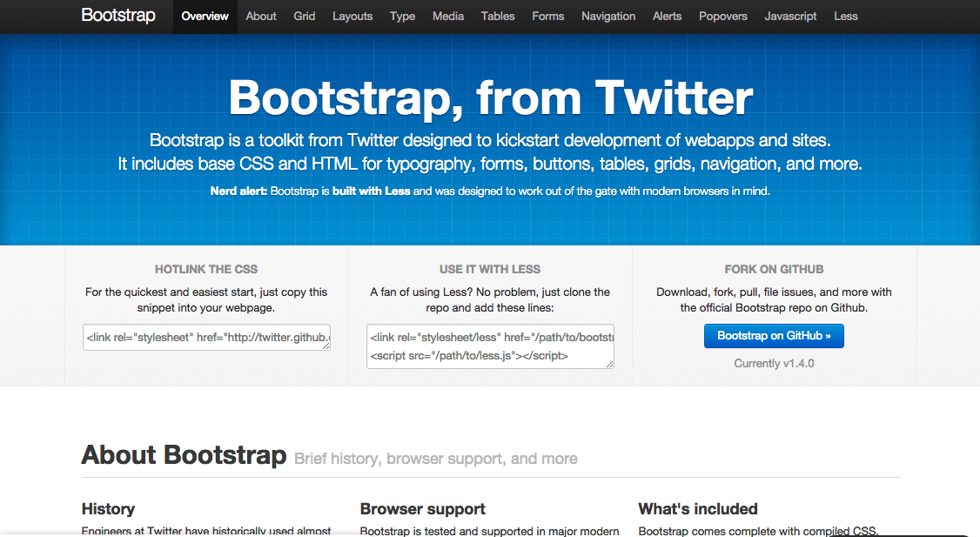980x537 pixels.
Task: Open the Alerts nav item
Action: (667, 17)
